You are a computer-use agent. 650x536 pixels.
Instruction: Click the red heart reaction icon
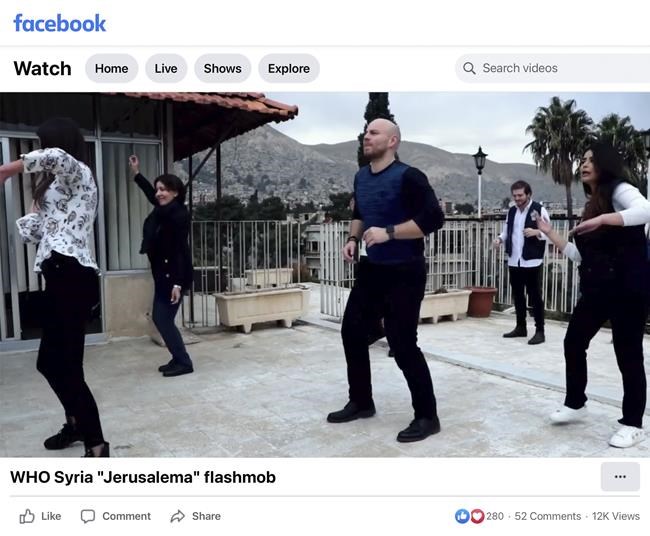click(x=477, y=516)
